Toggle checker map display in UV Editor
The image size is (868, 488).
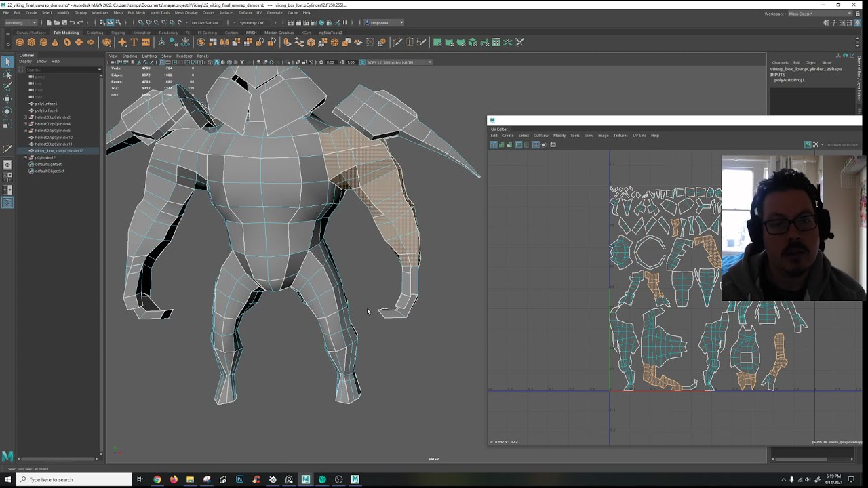pyautogui.click(x=815, y=144)
